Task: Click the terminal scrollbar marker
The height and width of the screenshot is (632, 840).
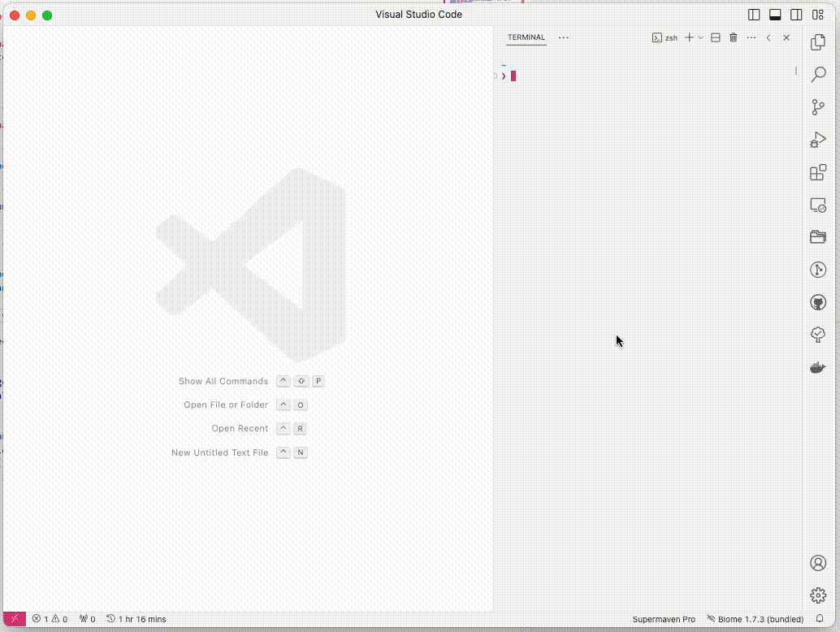Action: pos(796,70)
